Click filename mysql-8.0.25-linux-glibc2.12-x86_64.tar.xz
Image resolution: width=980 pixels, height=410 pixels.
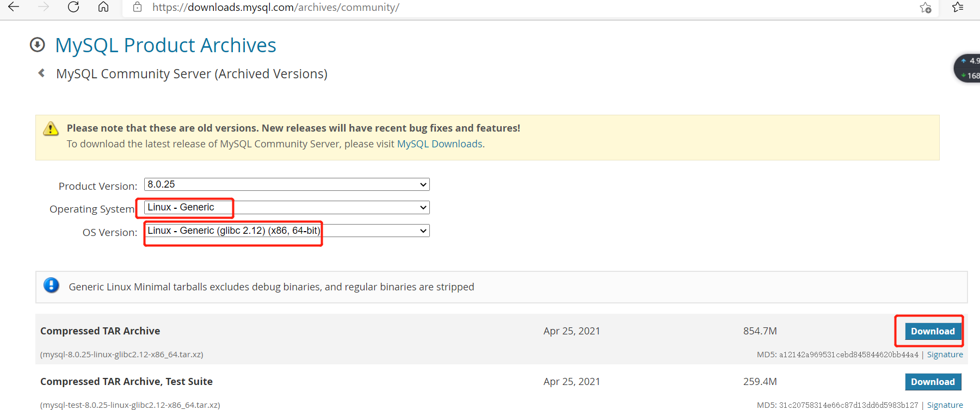[x=122, y=355]
